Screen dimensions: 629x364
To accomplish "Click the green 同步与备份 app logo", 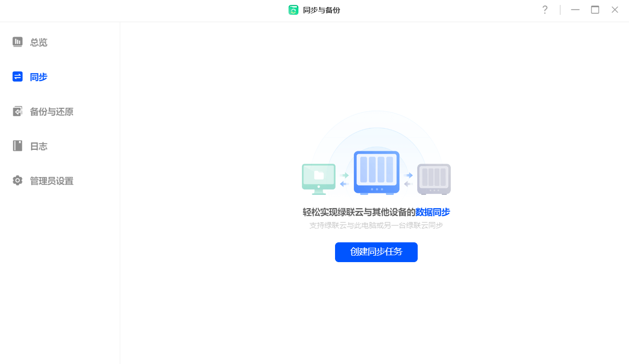I will (293, 10).
